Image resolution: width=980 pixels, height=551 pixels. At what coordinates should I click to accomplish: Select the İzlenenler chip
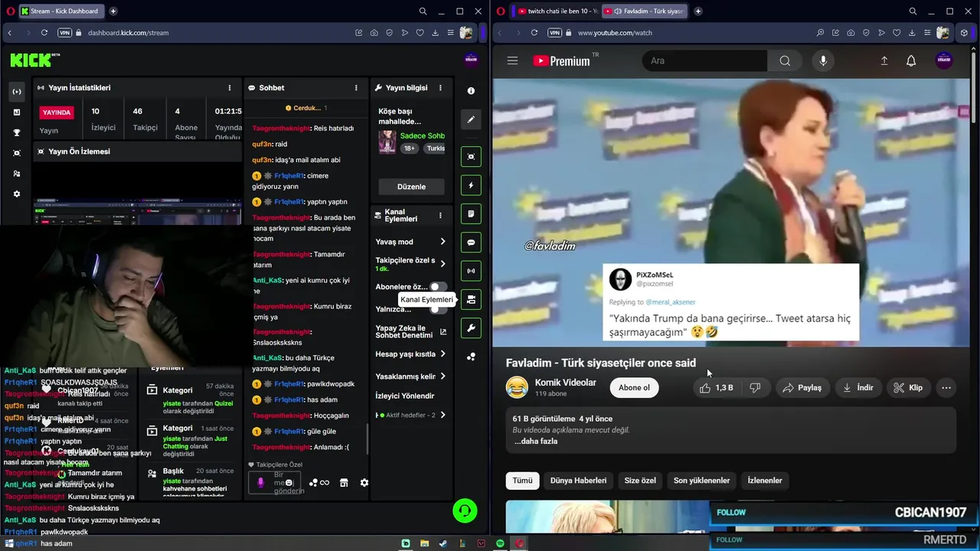pos(765,481)
